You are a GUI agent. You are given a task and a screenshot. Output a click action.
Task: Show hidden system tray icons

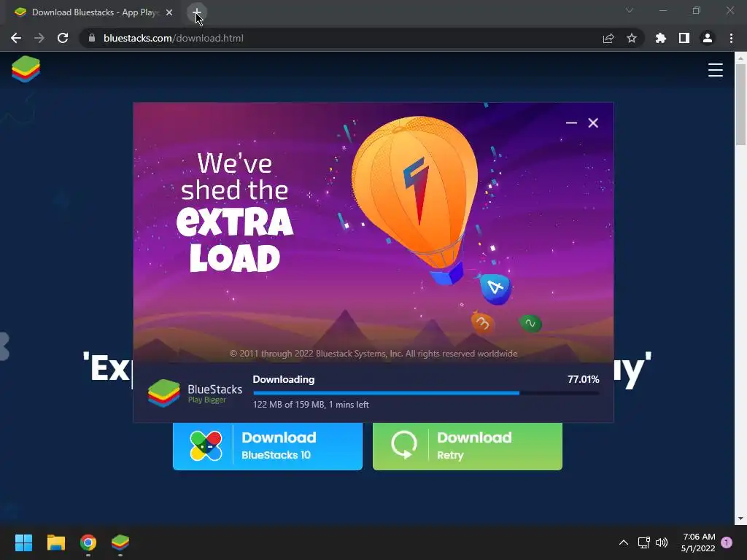point(623,542)
